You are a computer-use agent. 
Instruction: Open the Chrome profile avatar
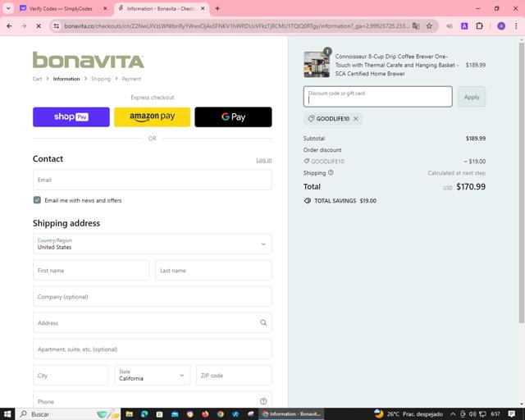pyautogui.click(x=501, y=25)
